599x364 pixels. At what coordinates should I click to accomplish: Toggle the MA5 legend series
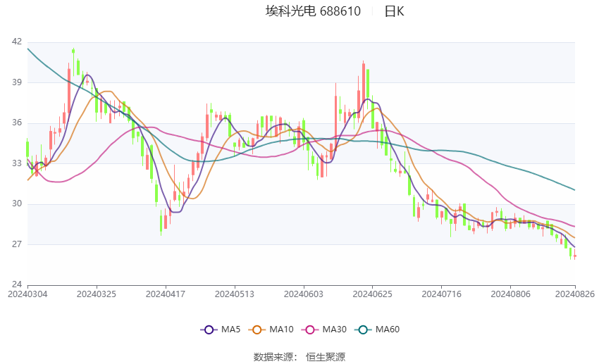[221, 330]
